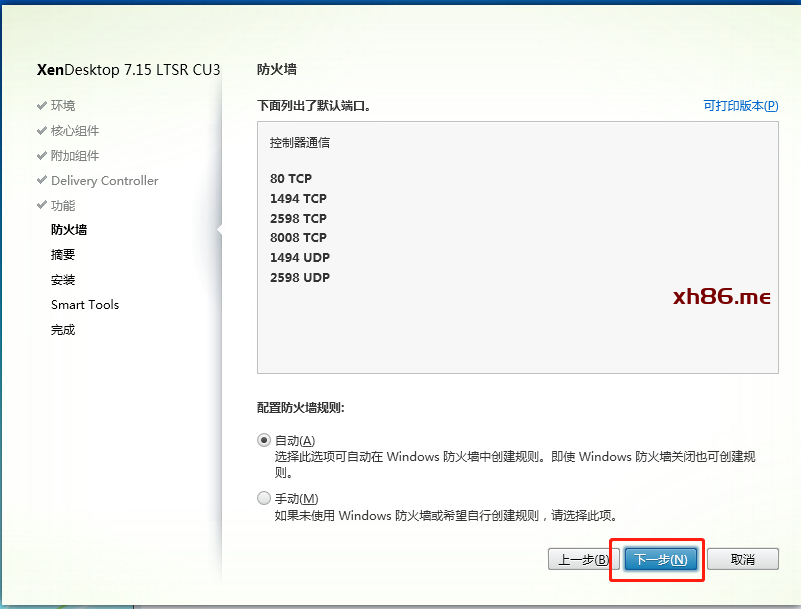This screenshot has height=609, width=801.
Task: Open the Smart Tools step
Action: click(x=85, y=305)
